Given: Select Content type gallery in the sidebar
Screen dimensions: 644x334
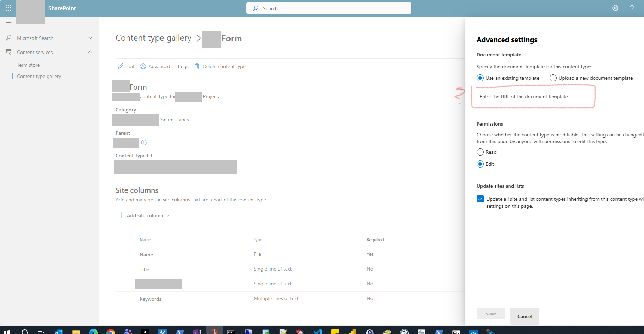Looking at the screenshot, I should pyautogui.click(x=39, y=76).
